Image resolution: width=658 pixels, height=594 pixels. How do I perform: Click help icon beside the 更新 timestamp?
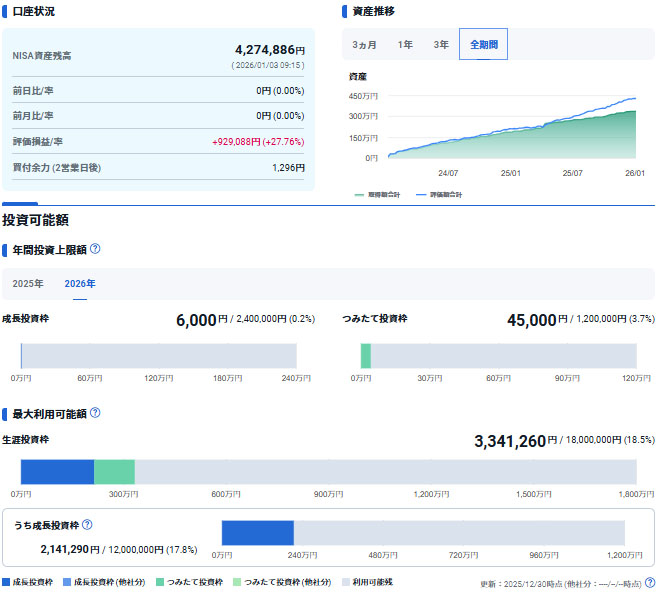coord(650,582)
